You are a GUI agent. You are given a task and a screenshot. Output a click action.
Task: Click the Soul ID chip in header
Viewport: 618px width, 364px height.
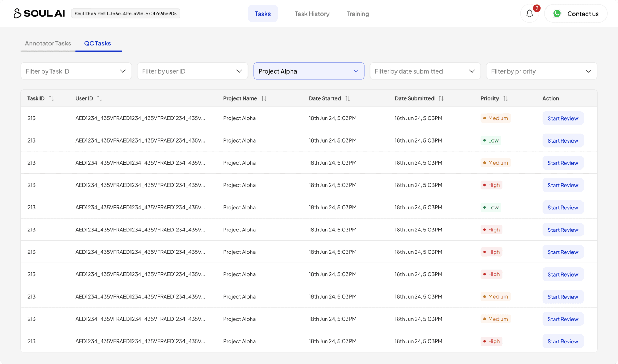point(126,14)
